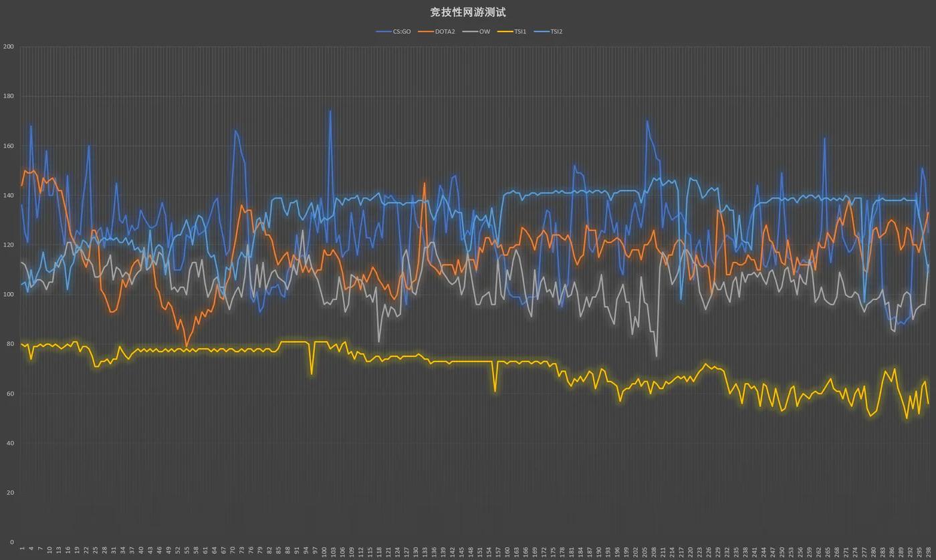Viewport: 936px width, 560px height.
Task: Click the horizontal axis label 79
Action: click(260, 550)
